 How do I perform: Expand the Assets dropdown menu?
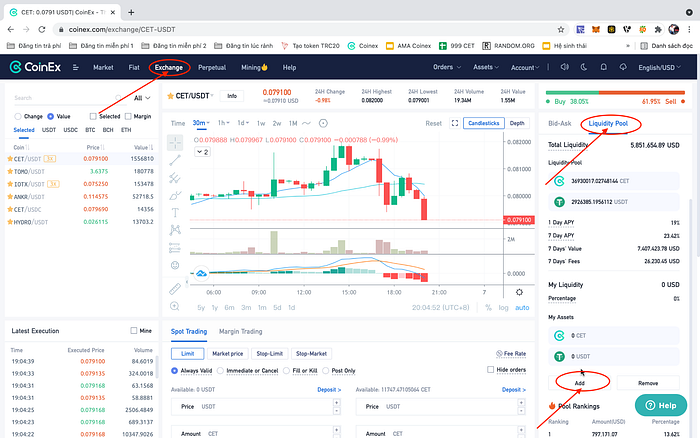tap(486, 67)
